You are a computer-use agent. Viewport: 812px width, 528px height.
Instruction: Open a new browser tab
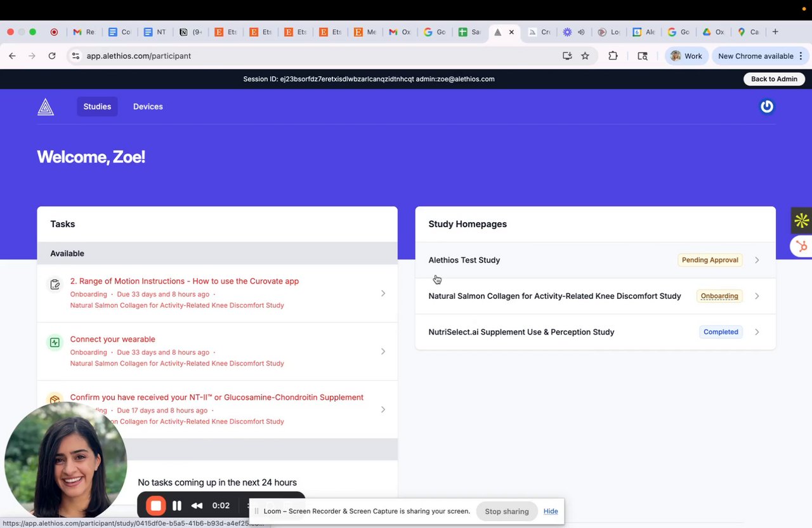click(x=775, y=32)
